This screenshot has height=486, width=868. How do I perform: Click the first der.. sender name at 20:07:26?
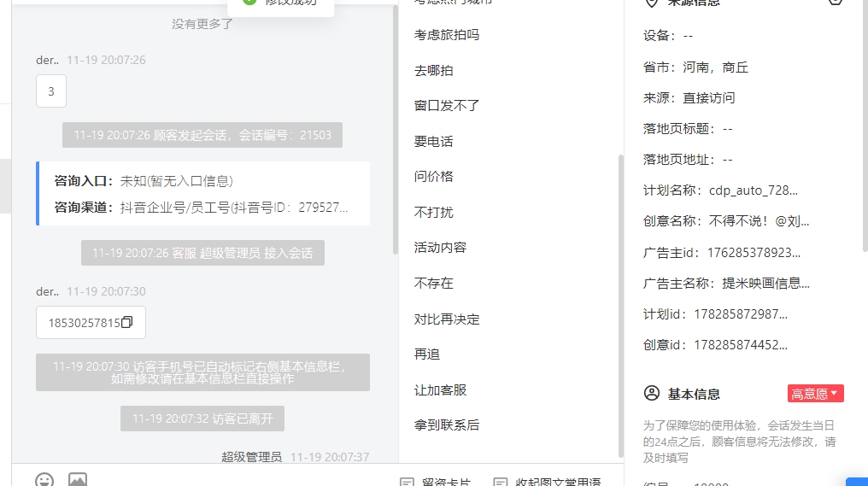coord(48,60)
